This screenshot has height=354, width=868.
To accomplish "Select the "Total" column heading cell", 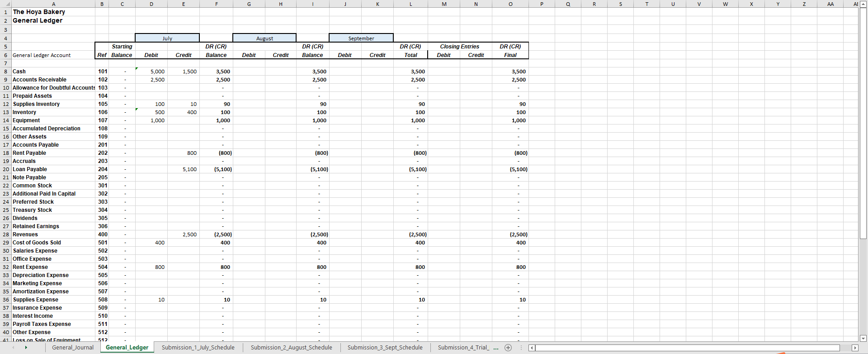I will (x=410, y=55).
